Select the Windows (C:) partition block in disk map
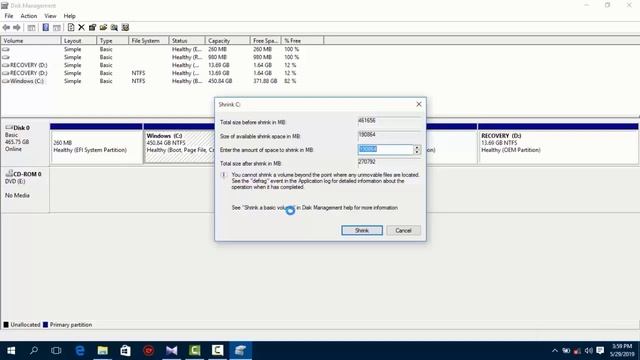 point(180,144)
